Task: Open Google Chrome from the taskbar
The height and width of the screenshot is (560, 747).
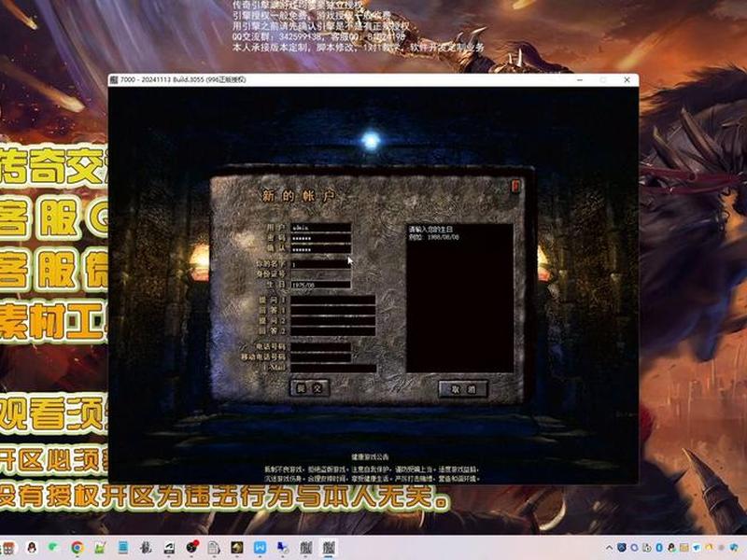Action: coord(78,548)
